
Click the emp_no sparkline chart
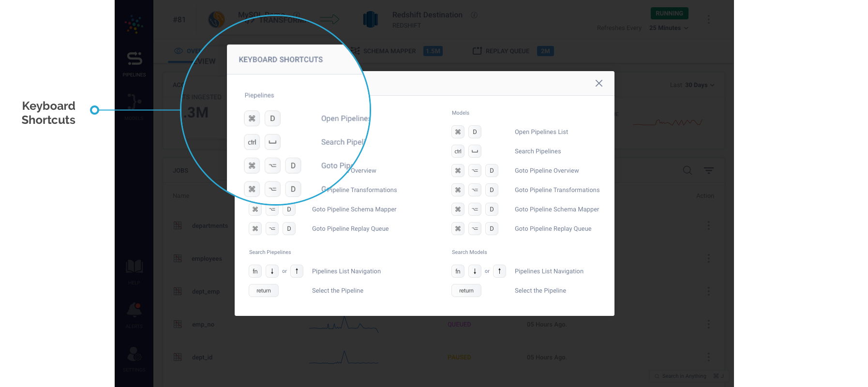344,324
